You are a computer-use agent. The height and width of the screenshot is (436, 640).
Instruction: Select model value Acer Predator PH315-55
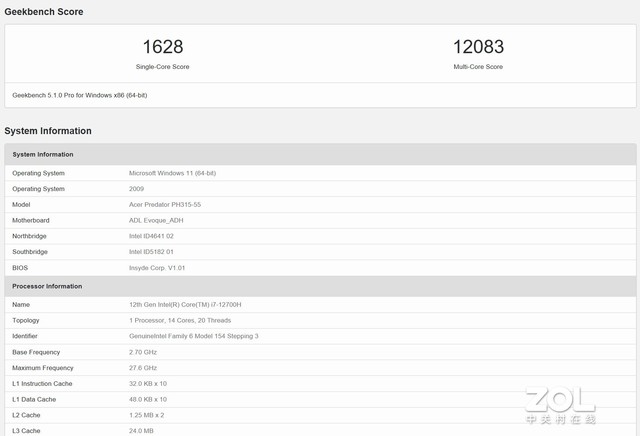click(x=165, y=205)
